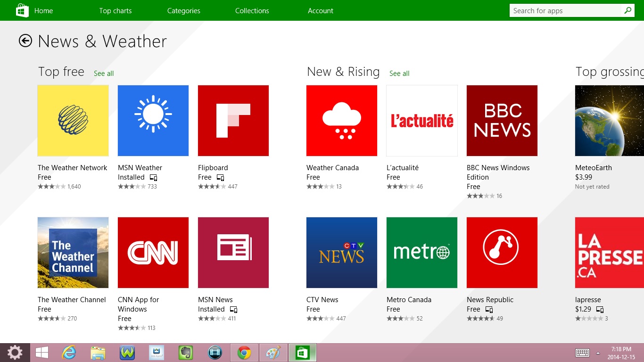Image resolution: width=644 pixels, height=362 pixels.
Task: Open the touch keyboard icon in tray
Action: coord(582,353)
